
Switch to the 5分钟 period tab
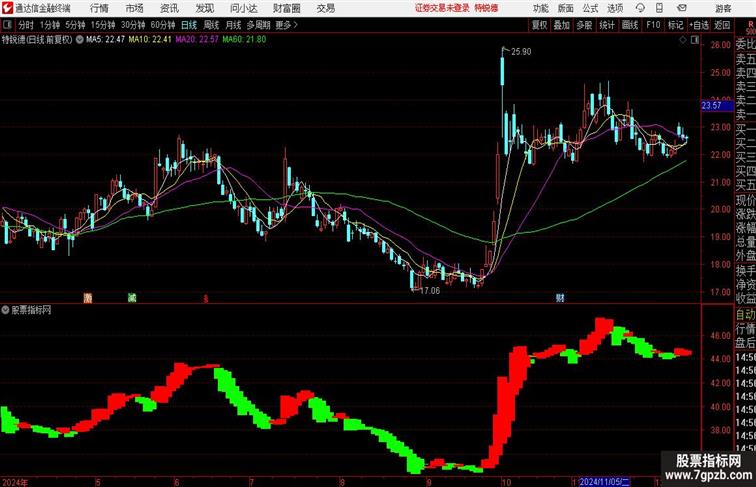click(x=75, y=25)
